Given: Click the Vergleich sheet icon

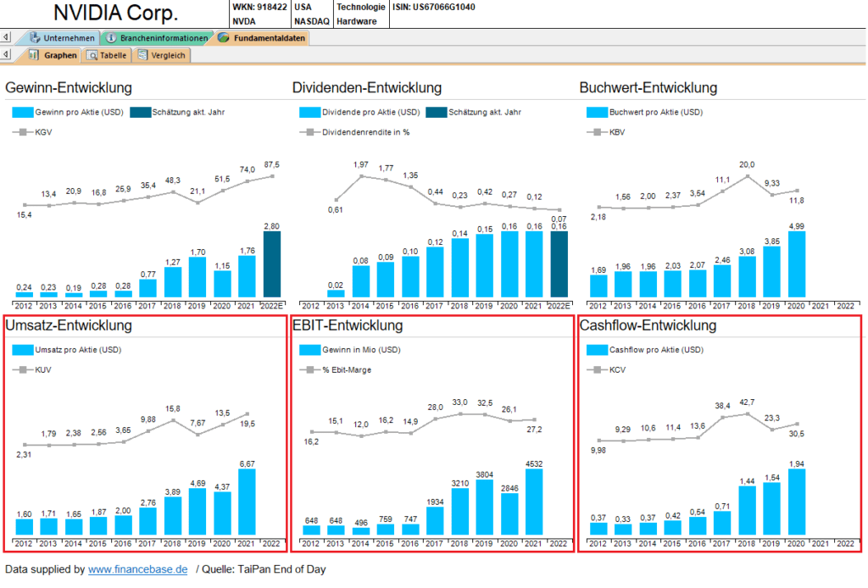Looking at the screenshot, I should [x=142, y=56].
